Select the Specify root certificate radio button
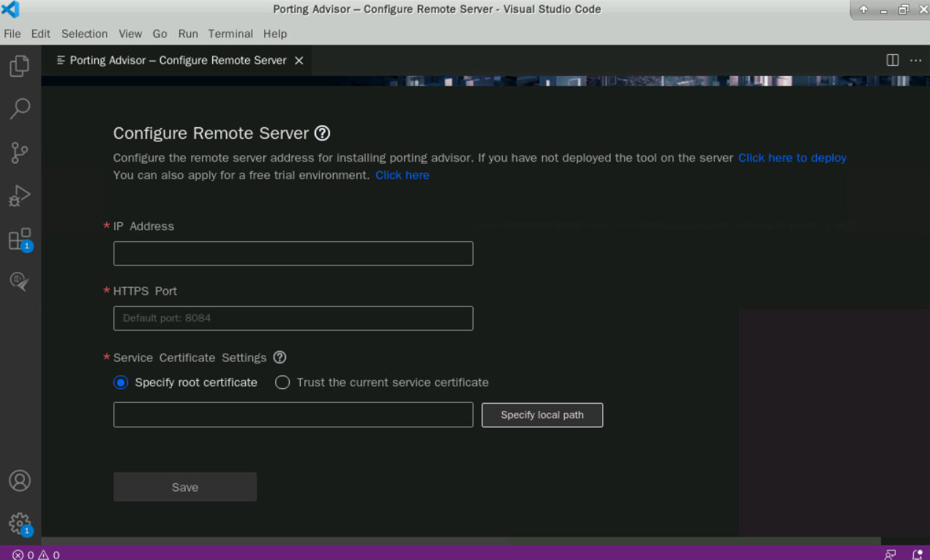The image size is (930, 560). [x=121, y=382]
